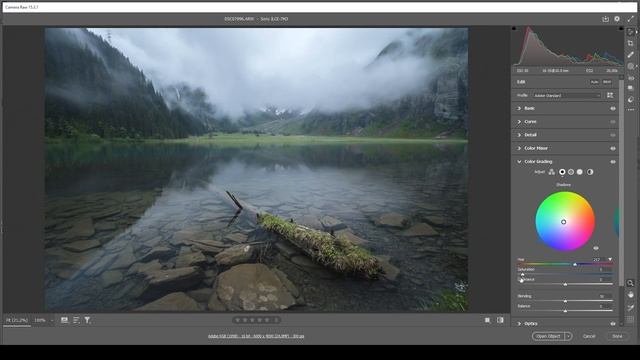This screenshot has height=360, width=640.
Task: Open the filter funnel icon
Action: (87, 320)
